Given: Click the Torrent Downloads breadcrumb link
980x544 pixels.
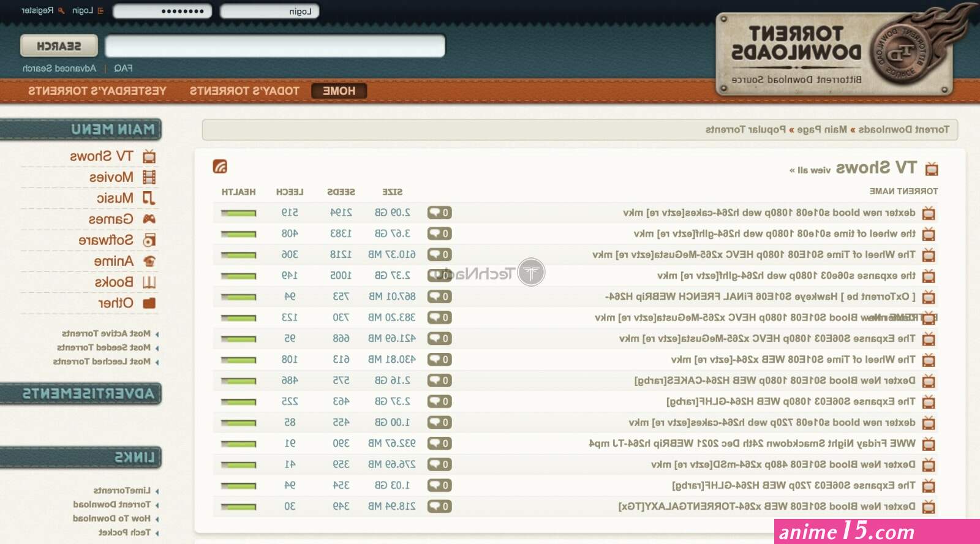Looking at the screenshot, I should (x=903, y=129).
